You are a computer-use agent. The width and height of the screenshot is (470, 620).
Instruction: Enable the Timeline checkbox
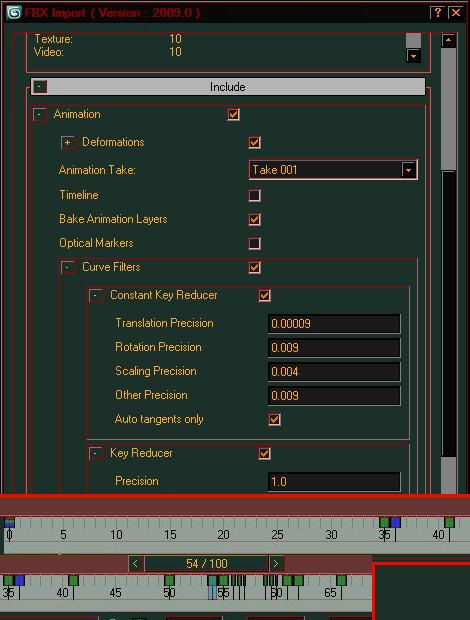(x=255, y=195)
